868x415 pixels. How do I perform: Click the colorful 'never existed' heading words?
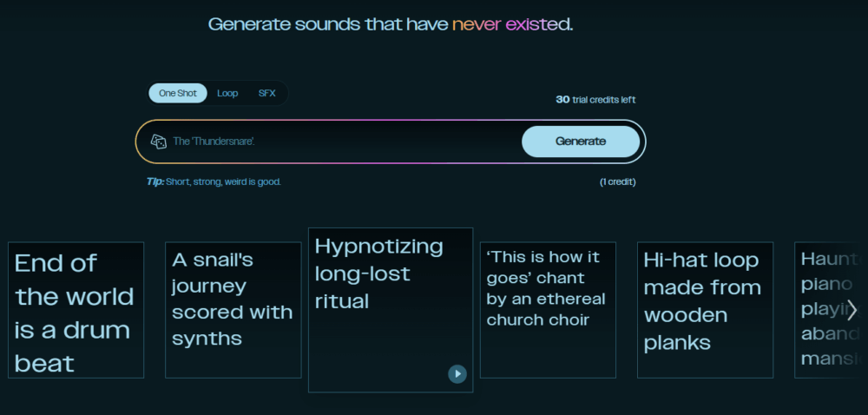click(510, 24)
